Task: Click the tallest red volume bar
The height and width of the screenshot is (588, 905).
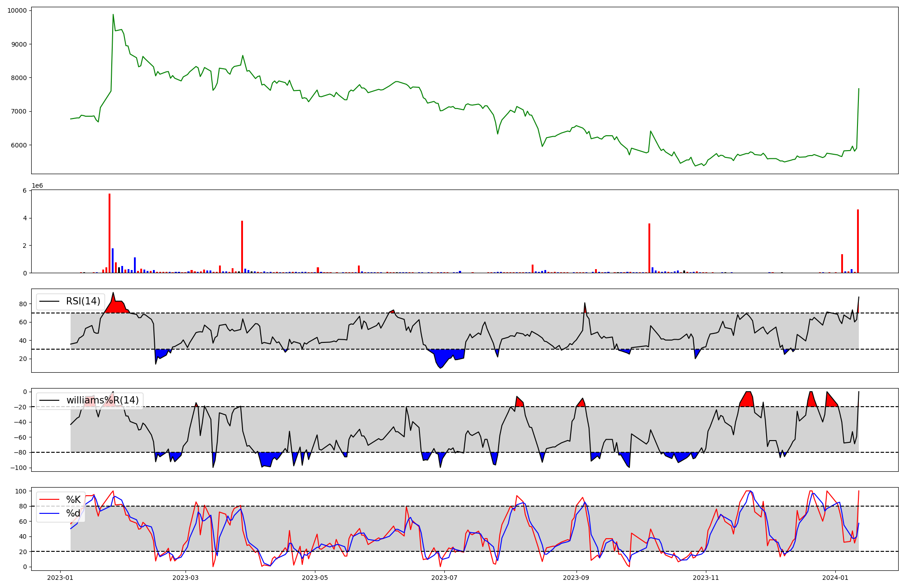Action: [110, 233]
